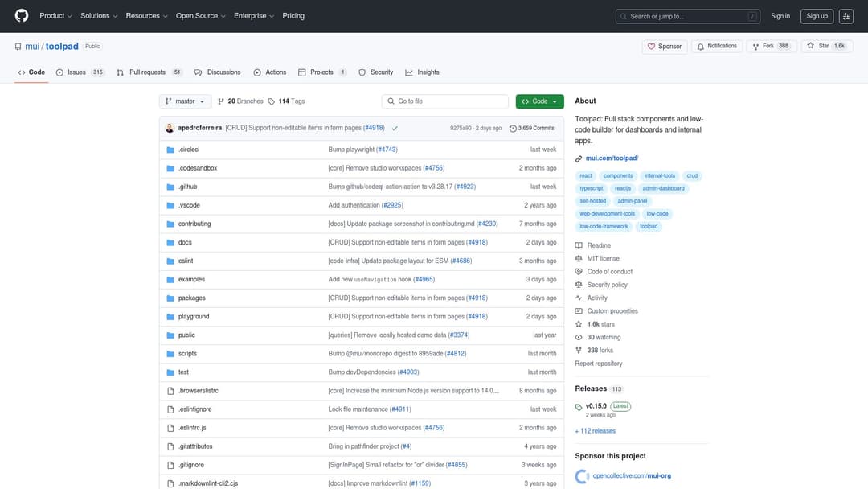
Task: Click the mui organization link
Action: (x=32, y=47)
